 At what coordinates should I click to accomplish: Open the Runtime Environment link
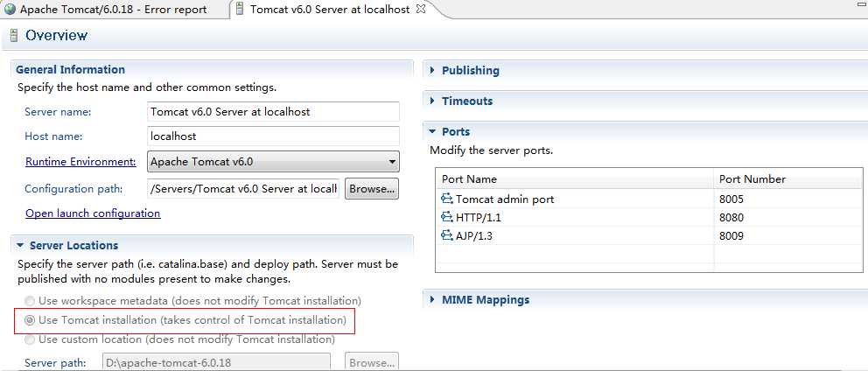click(x=80, y=162)
